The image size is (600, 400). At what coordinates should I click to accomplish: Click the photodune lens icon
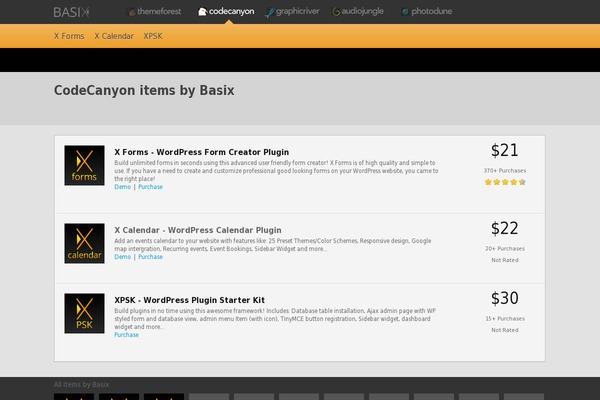coord(405,12)
